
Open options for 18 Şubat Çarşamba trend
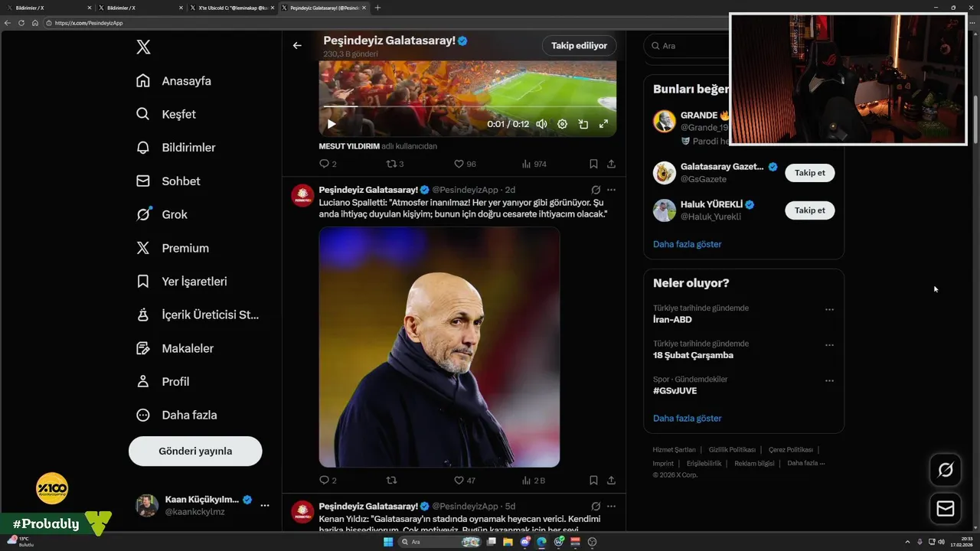829,345
